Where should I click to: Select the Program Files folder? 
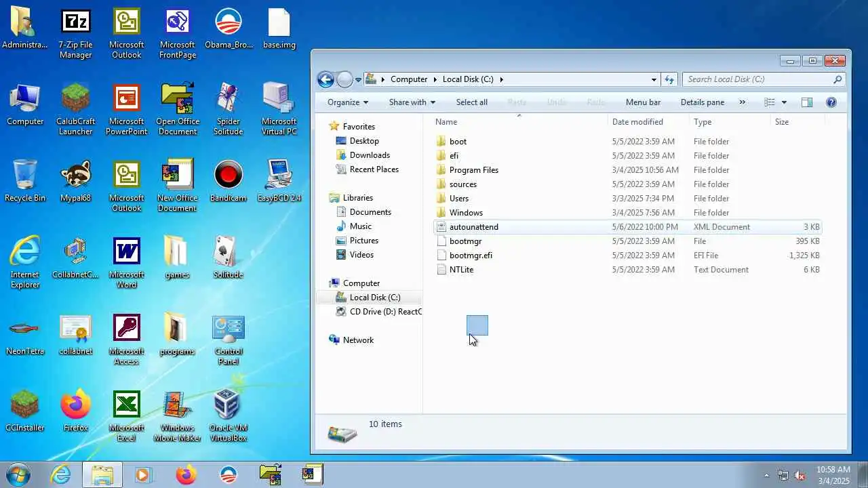click(x=473, y=170)
